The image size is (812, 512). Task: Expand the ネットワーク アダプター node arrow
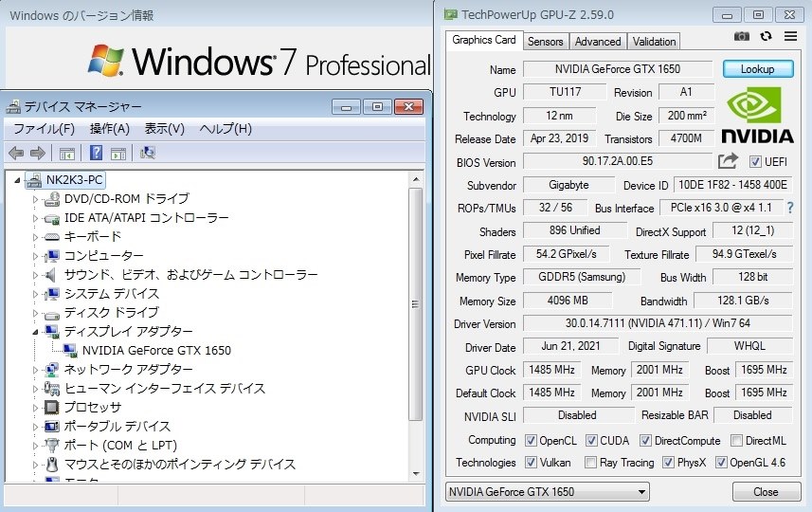pyautogui.click(x=35, y=370)
